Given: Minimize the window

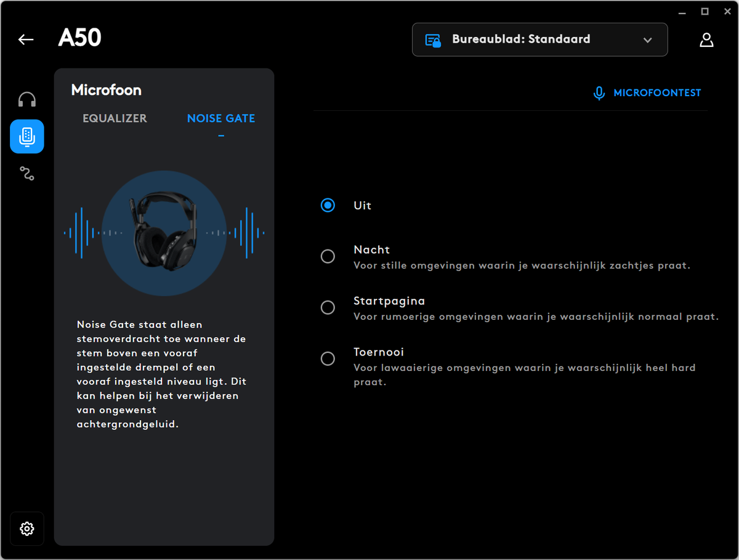Looking at the screenshot, I should click(682, 12).
